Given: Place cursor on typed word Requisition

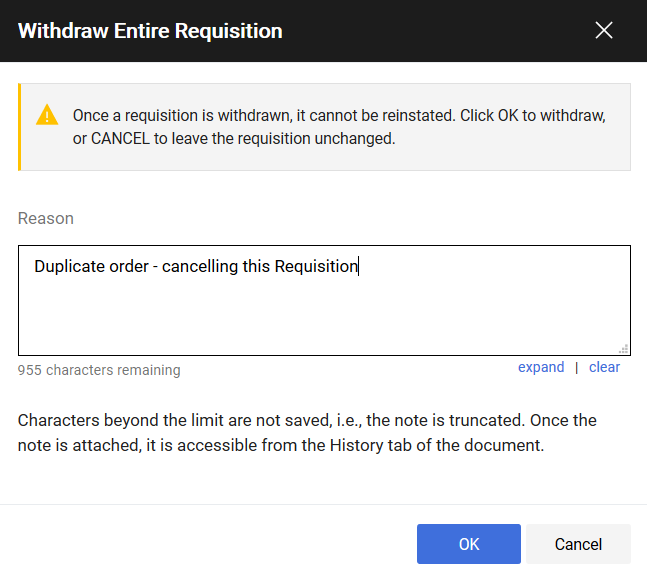Looking at the screenshot, I should click(316, 266).
